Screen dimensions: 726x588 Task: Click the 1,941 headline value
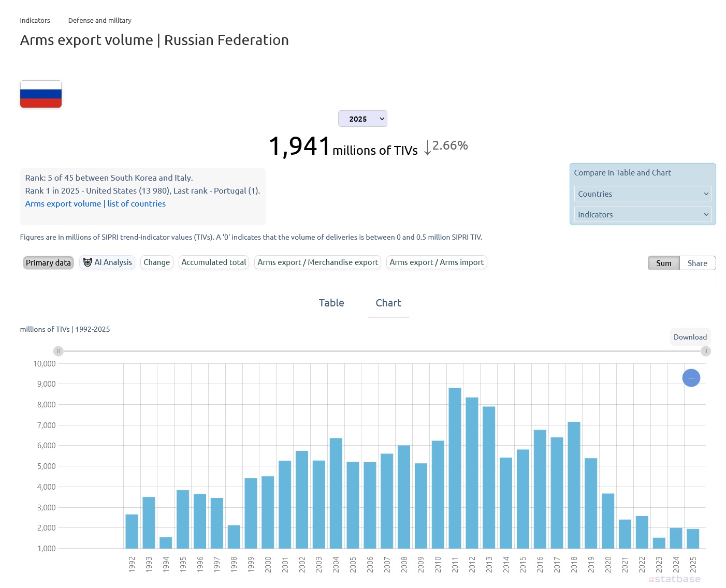coord(299,146)
